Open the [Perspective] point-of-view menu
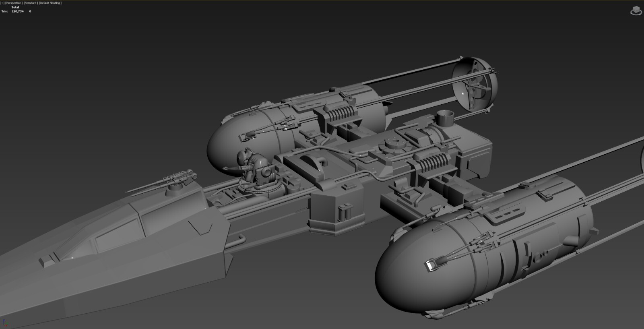 pyautogui.click(x=14, y=3)
